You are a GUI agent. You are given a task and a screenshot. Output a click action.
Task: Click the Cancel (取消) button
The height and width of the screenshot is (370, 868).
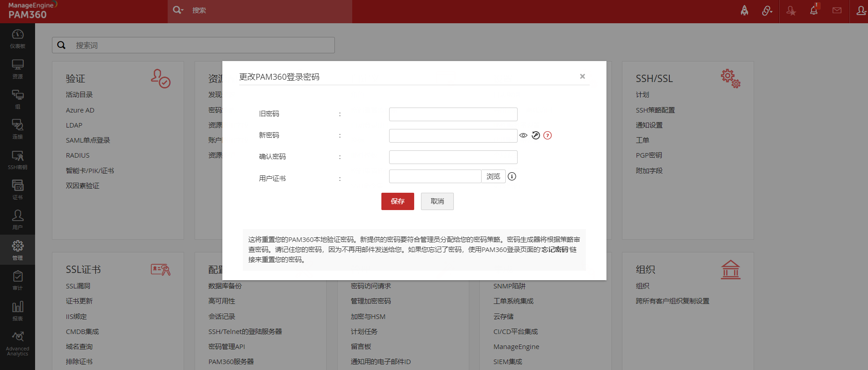[x=437, y=201]
